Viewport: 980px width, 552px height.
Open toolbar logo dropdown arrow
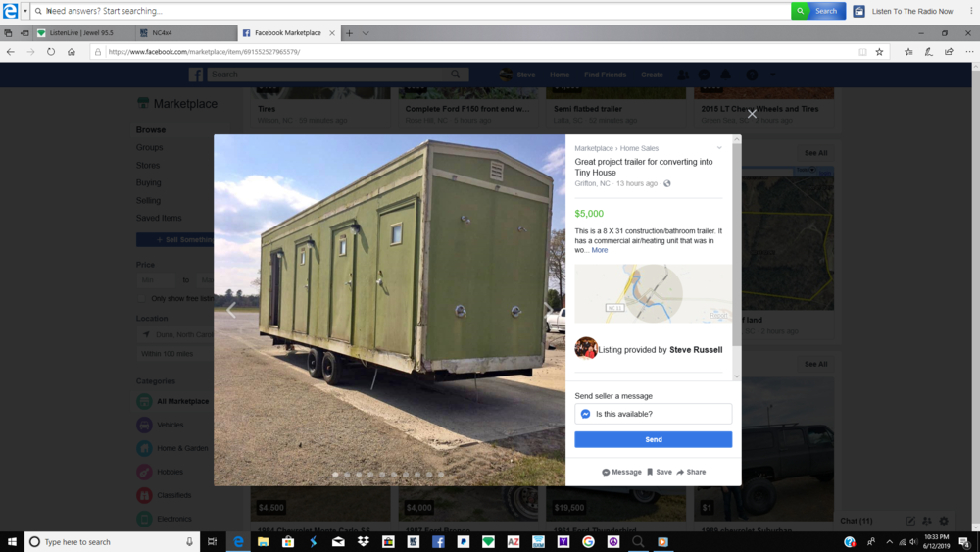point(25,11)
